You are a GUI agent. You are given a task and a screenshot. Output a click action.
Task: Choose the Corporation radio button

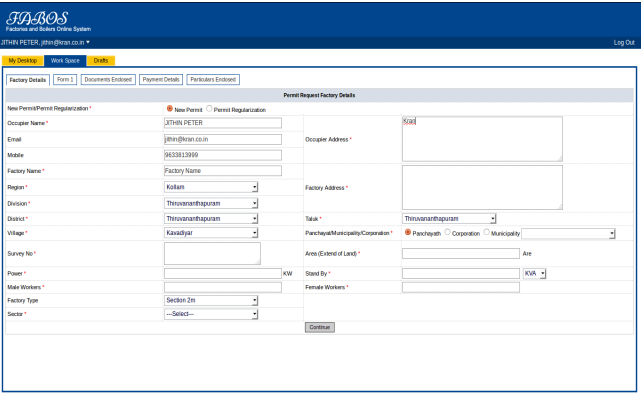447,232
